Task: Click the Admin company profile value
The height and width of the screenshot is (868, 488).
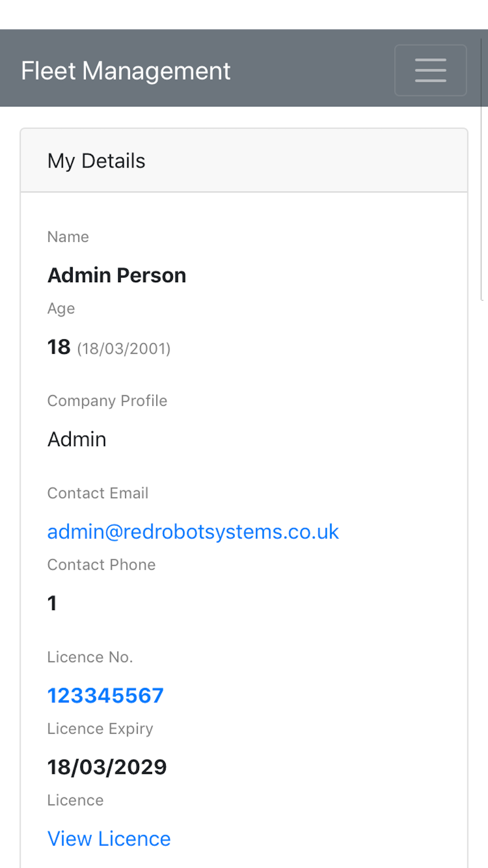Action: [77, 439]
